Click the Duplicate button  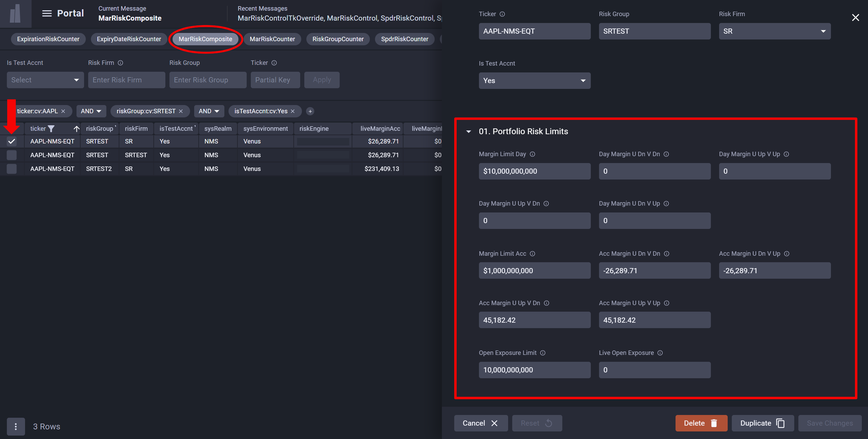(762, 423)
